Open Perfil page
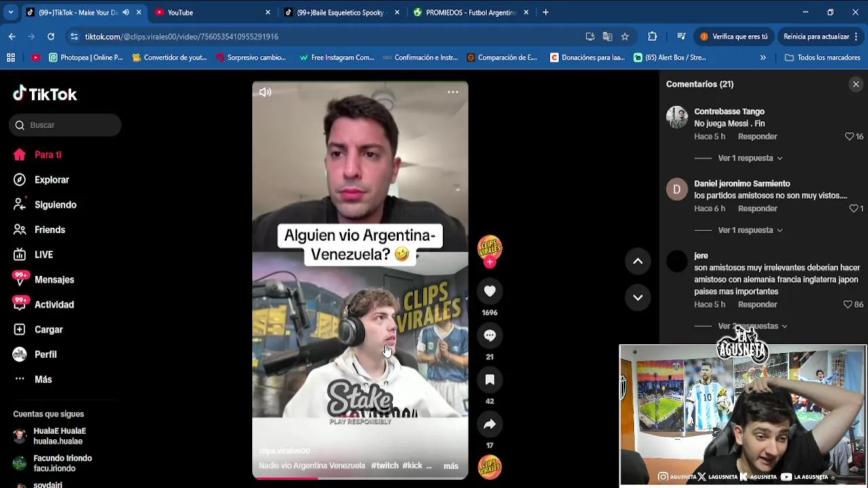The image size is (868, 488). [35, 354]
